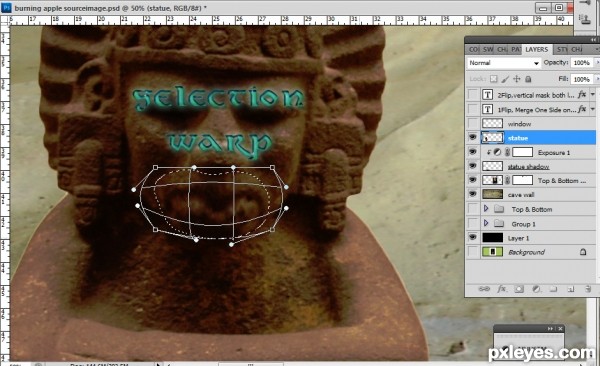The width and height of the screenshot is (600, 366).
Task: Click the folder icon of Group 1
Action: coord(499,224)
